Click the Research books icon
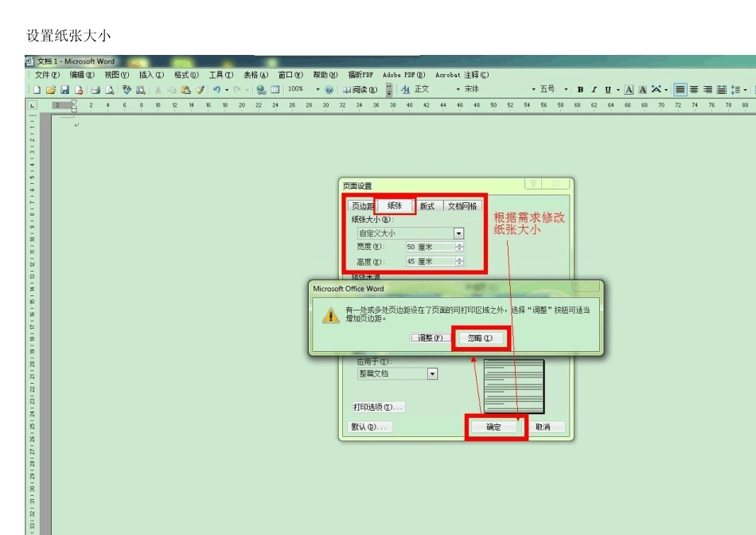The image size is (756, 535). tap(140, 90)
